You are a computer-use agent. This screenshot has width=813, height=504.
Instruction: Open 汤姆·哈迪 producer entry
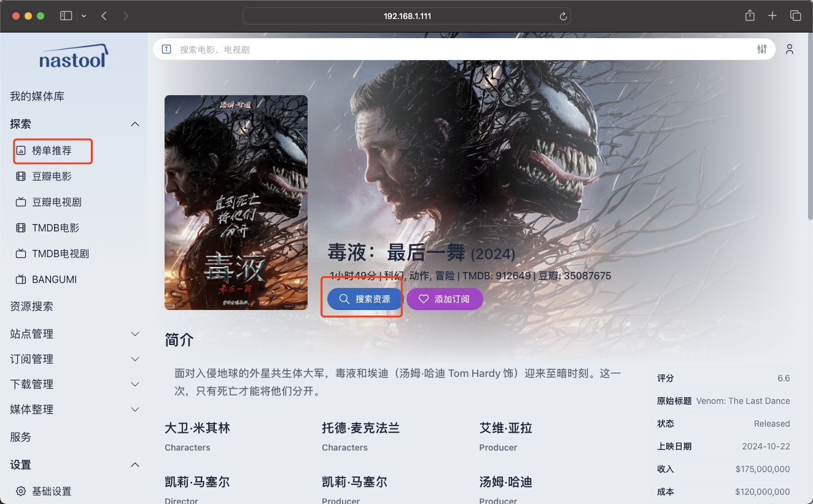505,482
